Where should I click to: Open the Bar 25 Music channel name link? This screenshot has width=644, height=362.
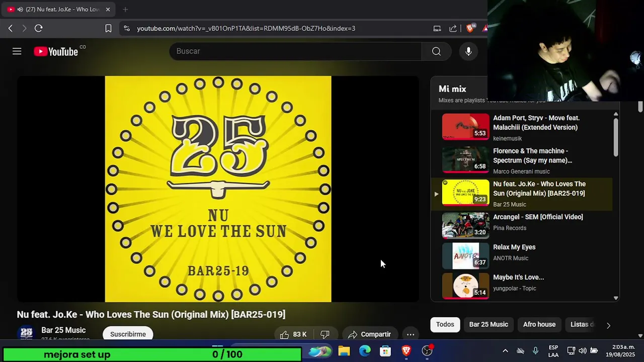(63, 330)
